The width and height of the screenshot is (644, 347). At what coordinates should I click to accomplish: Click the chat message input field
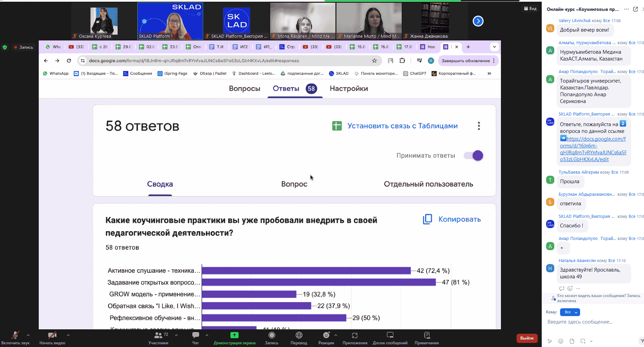pos(591,322)
